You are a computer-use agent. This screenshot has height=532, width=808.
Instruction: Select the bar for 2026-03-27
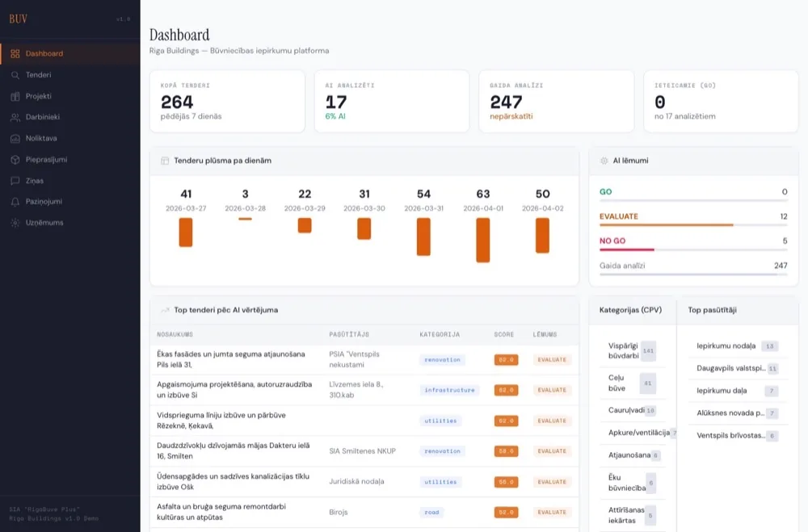[186, 232]
